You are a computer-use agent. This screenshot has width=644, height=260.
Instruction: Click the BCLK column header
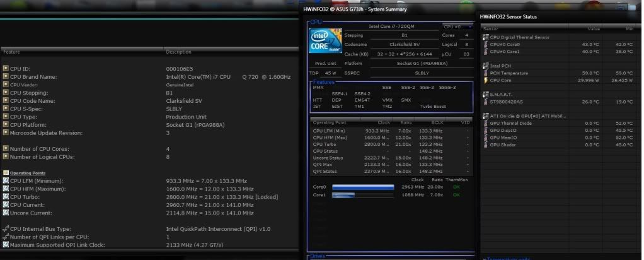click(430, 122)
